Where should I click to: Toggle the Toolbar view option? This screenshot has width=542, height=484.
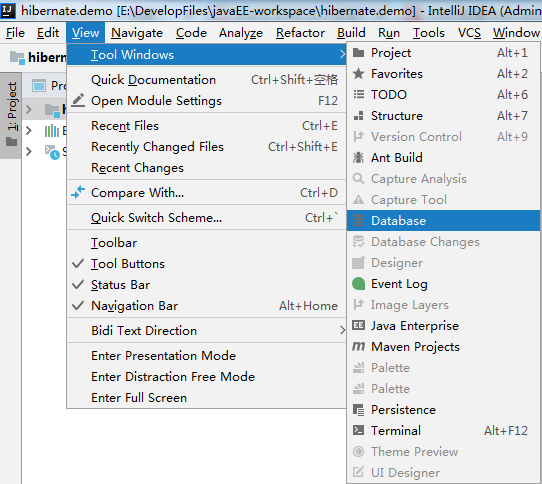206,243
